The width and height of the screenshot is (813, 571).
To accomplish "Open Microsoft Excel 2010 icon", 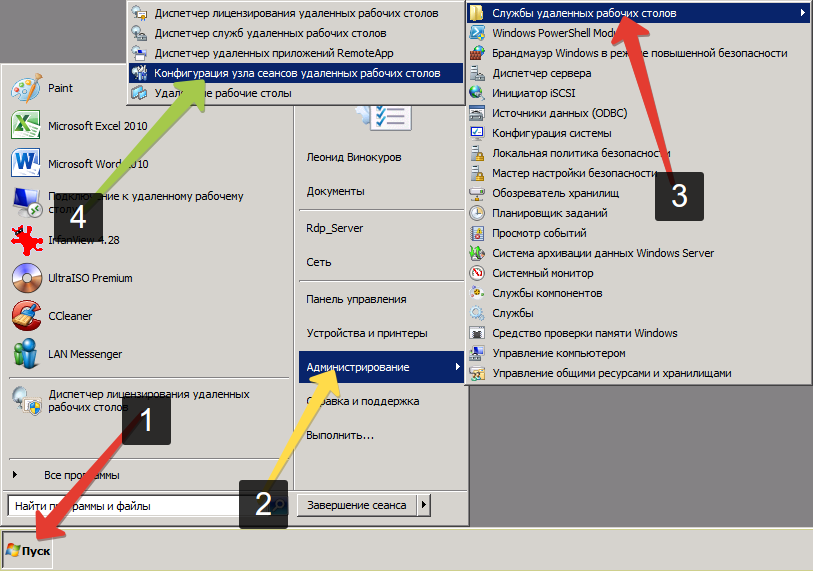I will pos(26,125).
